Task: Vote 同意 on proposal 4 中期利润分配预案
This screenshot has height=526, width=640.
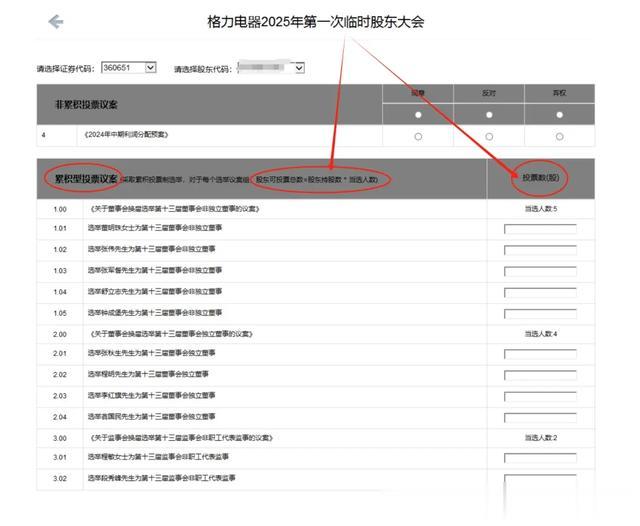Action: 418,136
